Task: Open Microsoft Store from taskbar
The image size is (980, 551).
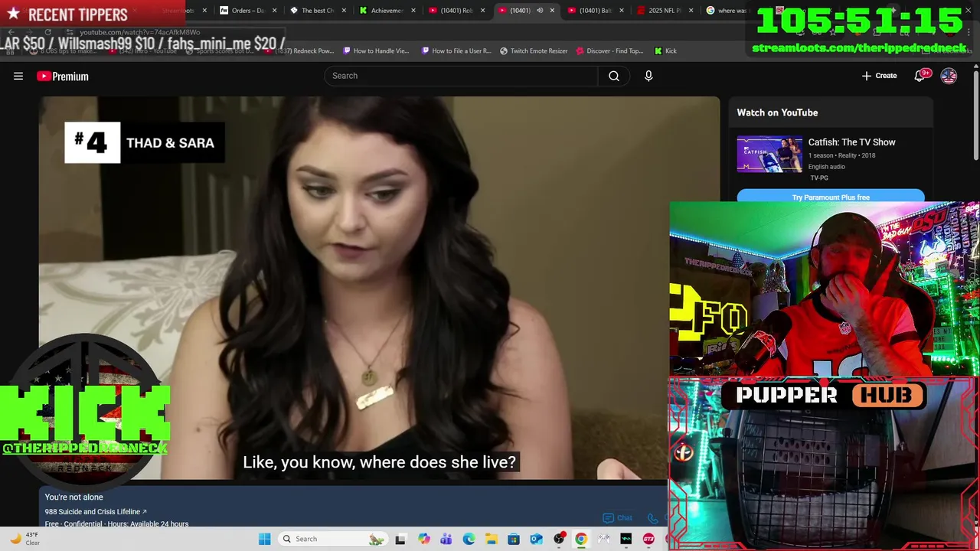Action: coord(514,539)
